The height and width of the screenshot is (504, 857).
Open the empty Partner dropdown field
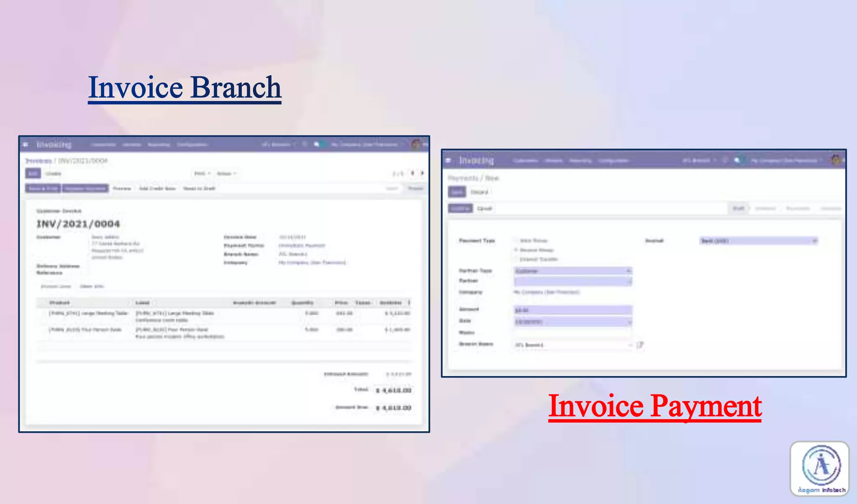click(573, 281)
